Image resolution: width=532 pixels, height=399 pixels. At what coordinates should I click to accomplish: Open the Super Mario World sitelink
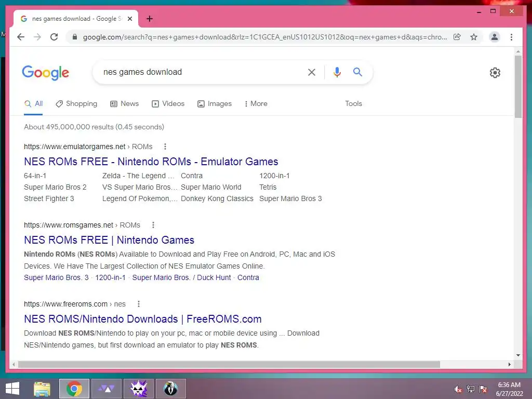click(x=211, y=187)
